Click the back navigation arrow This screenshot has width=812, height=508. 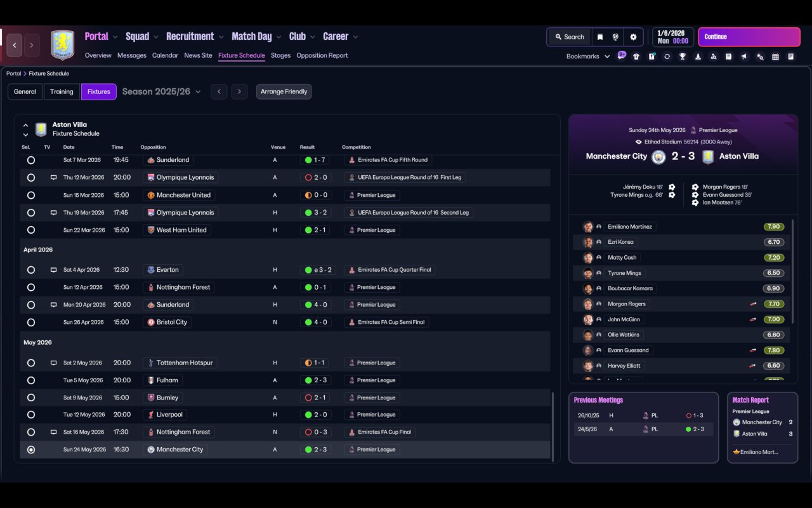pos(15,45)
